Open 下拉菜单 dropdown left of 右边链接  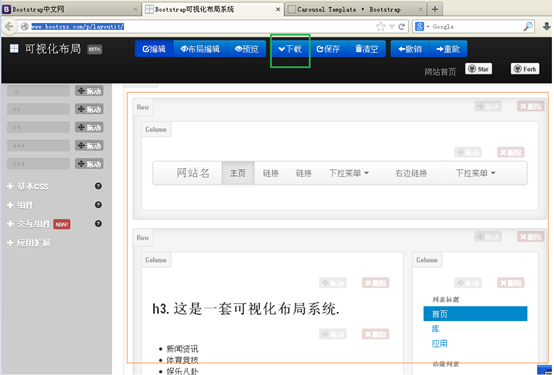coord(349,173)
